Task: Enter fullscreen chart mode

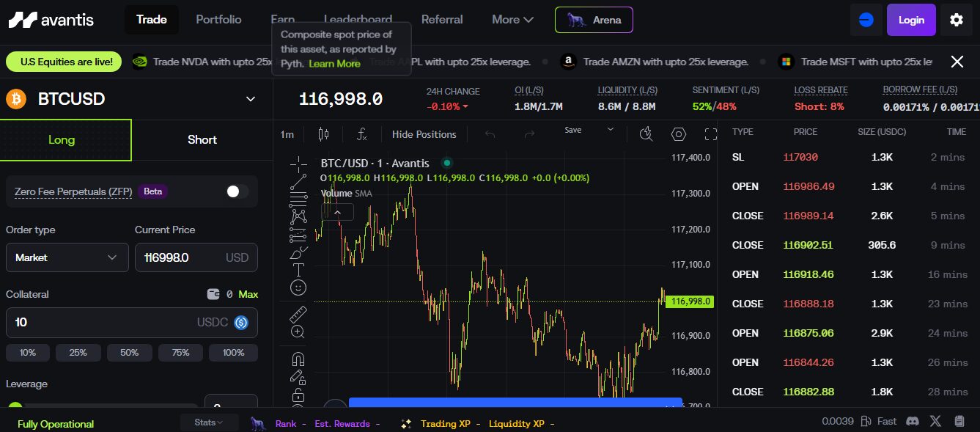Action: (710, 134)
